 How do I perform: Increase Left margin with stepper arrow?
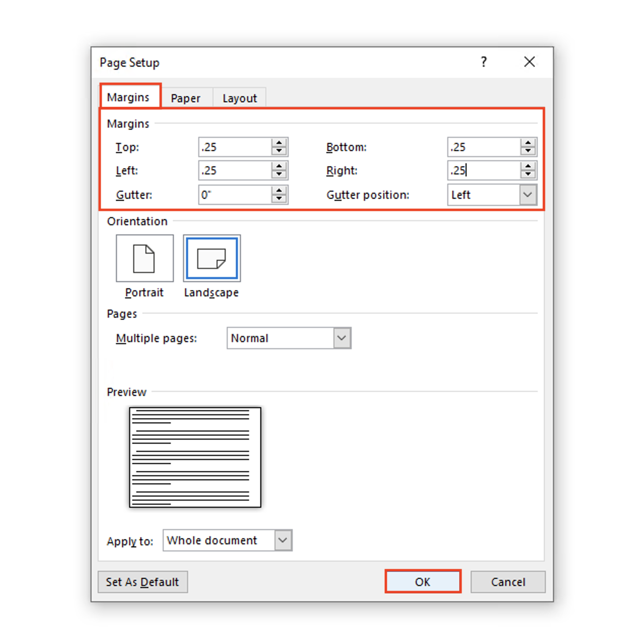tap(279, 167)
